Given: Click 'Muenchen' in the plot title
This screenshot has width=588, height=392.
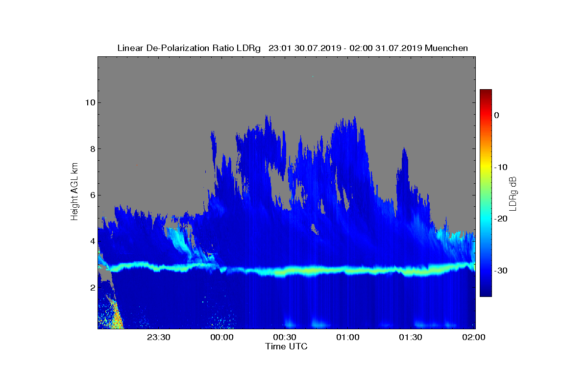Looking at the screenshot, I should tap(446, 48).
